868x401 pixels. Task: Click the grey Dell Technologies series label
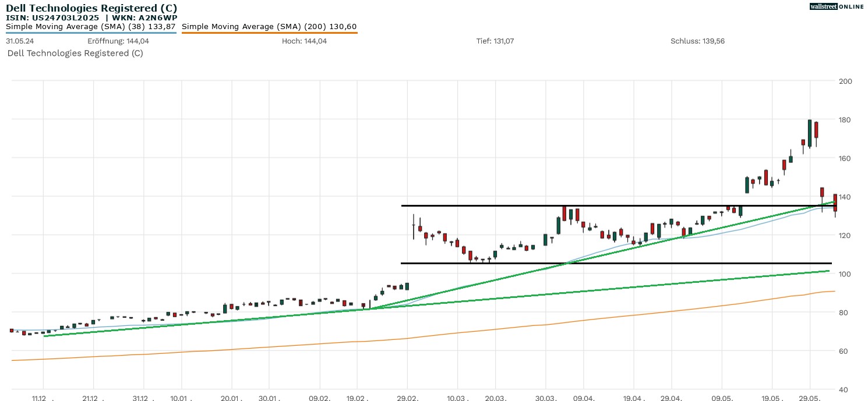pos(75,54)
